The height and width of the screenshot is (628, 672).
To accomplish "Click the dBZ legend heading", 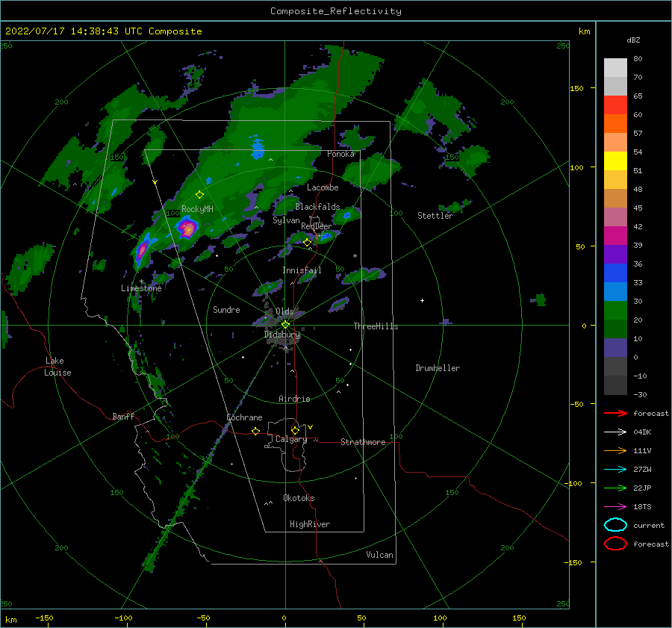I will pos(633,40).
